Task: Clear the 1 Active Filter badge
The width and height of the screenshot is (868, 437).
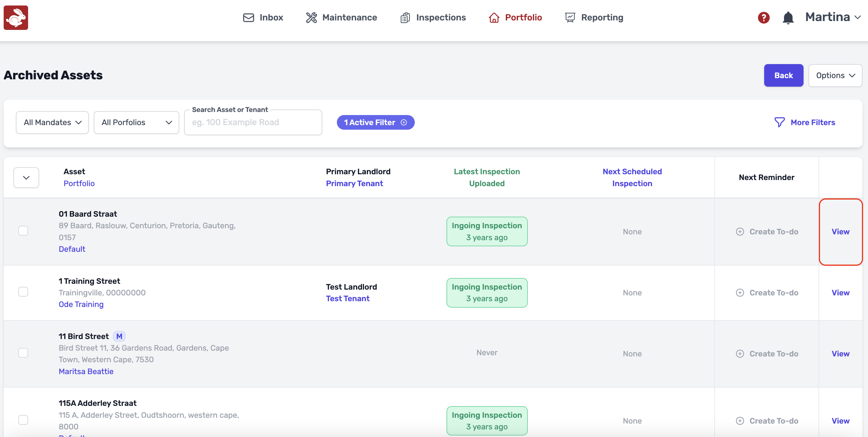Action: tap(404, 123)
